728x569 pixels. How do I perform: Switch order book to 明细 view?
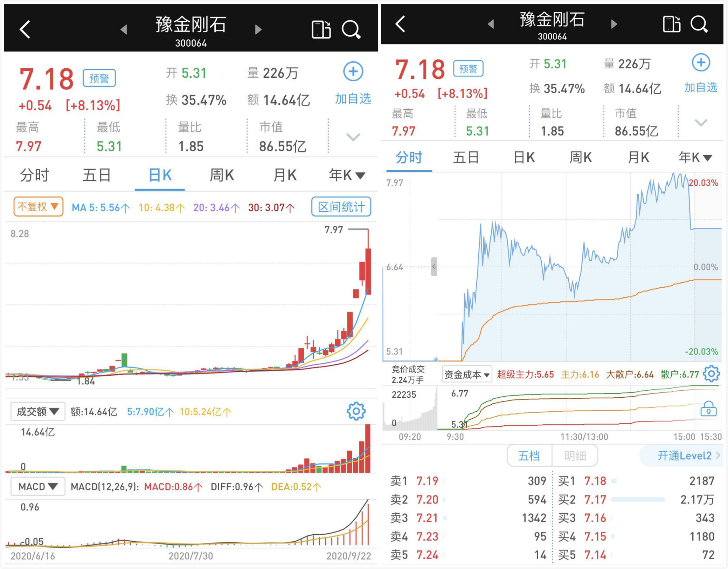pyautogui.click(x=575, y=455)
